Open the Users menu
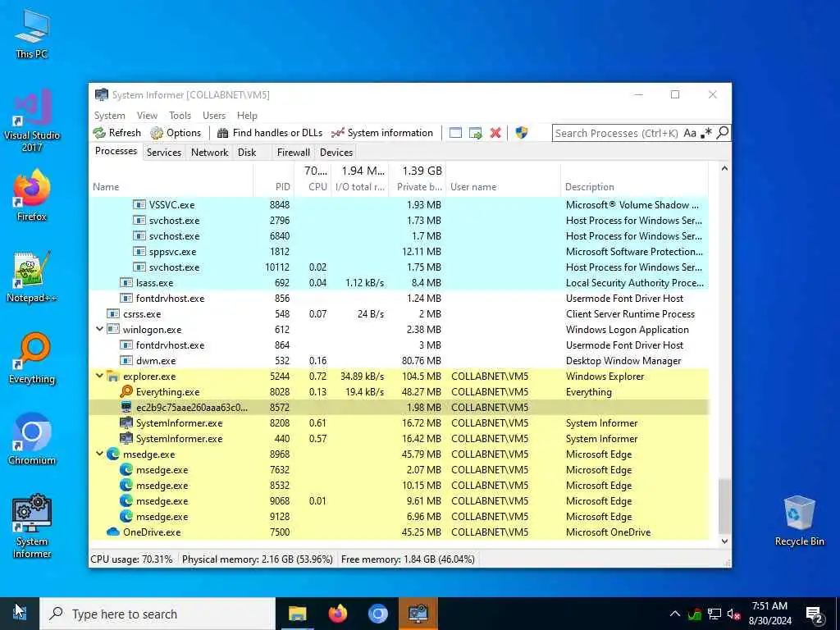 [214, 116]
